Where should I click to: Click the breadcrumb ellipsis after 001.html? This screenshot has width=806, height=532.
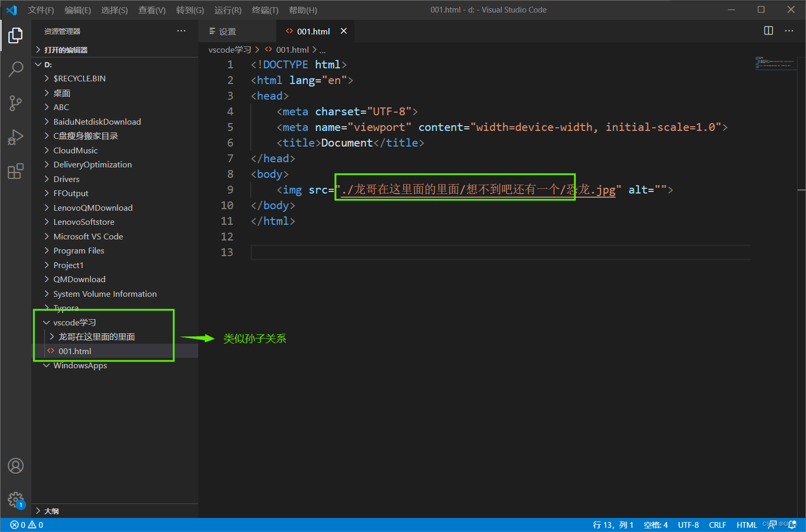coord(322,50)
